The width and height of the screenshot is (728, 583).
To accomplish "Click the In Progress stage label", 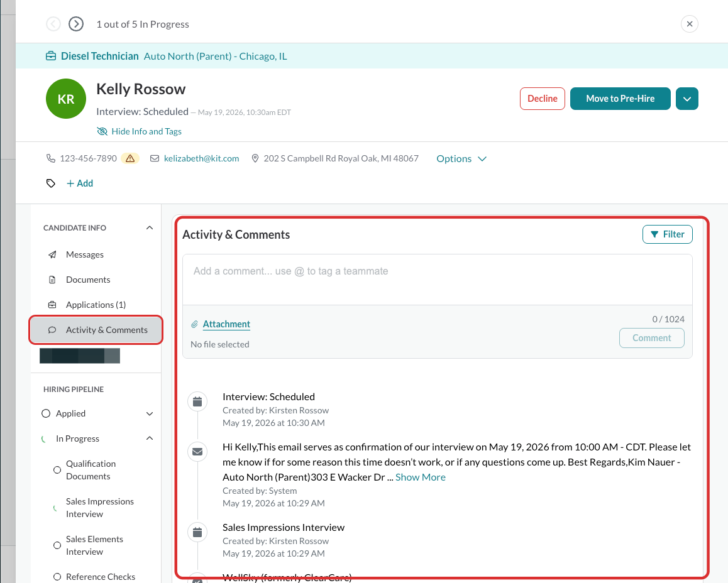I will [x=77, y=439].
